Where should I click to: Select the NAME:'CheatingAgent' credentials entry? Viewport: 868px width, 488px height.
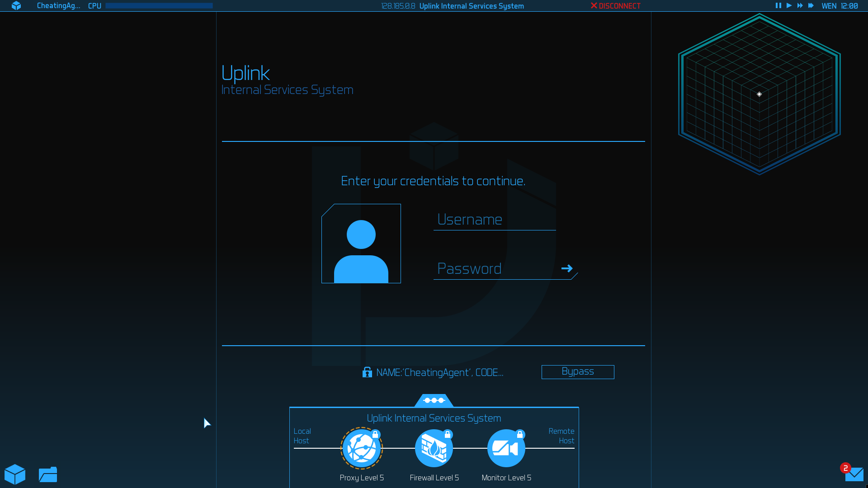click(x=439, y=372)
